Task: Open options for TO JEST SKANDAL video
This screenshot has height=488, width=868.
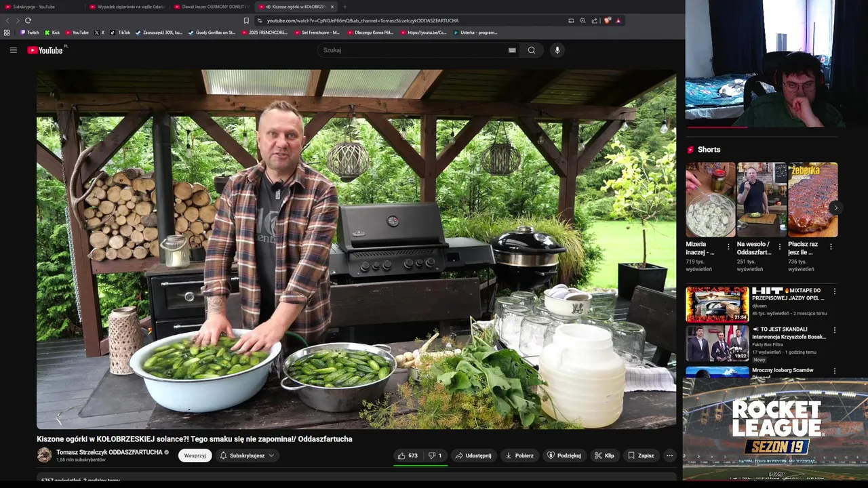Action: coord(835,330)
